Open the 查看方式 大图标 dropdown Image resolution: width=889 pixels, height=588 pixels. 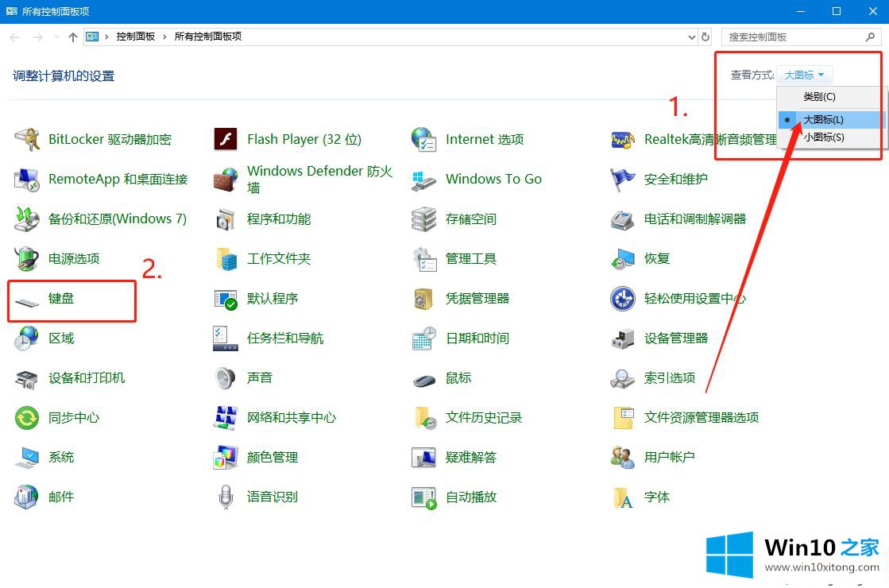(x=804, y=75)
